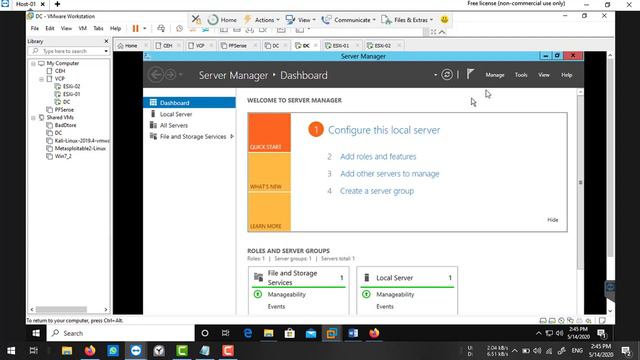Image resolution: width=640 pixels, height=360 pixels.
Task: Click the VMware snapshot clock icon
Action: coord(179,28)
